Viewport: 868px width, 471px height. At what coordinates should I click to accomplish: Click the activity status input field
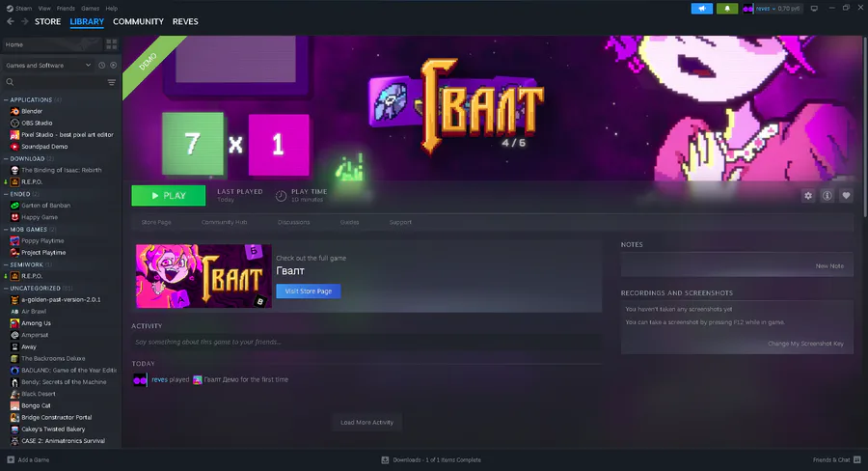click(366, 342)
